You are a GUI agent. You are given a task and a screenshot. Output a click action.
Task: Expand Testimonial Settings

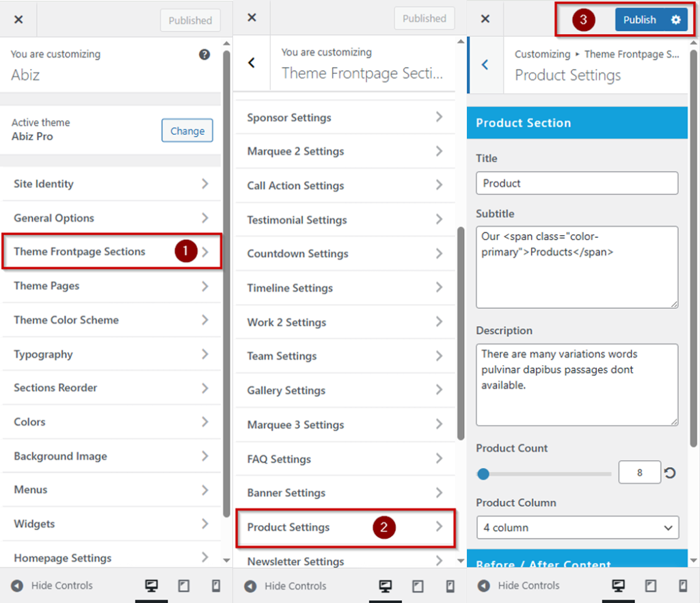[x=345, y=220]
